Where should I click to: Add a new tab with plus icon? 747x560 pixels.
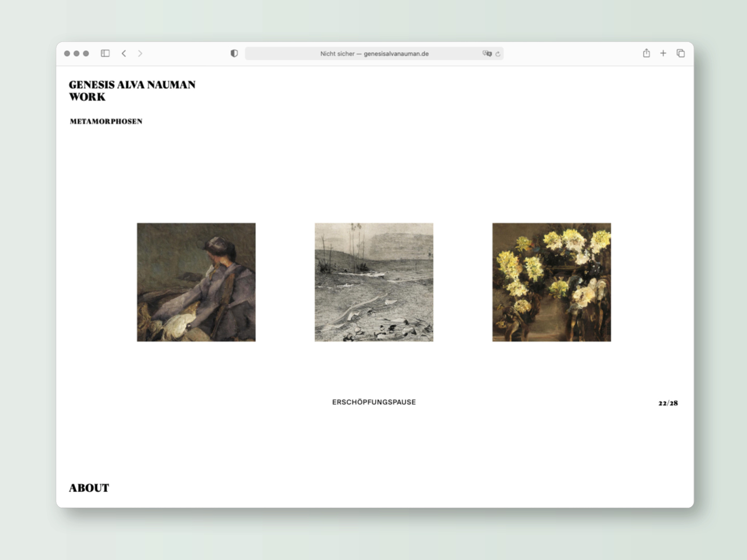pos(663,53)
